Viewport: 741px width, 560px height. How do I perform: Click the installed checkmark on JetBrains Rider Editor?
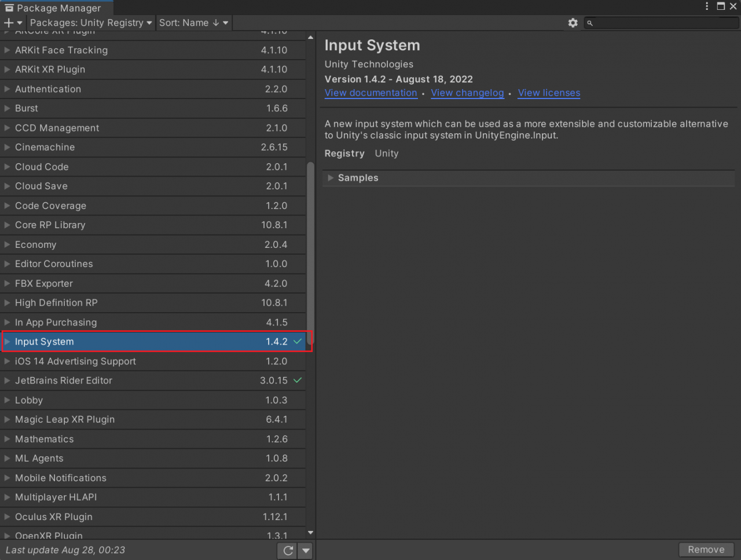[x=298, y=380]
